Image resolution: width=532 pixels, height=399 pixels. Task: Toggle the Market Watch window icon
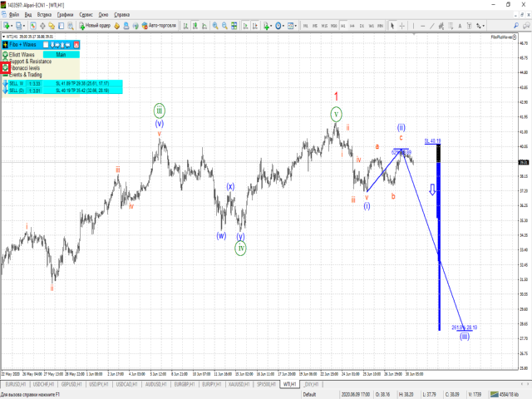coord(33,26)
